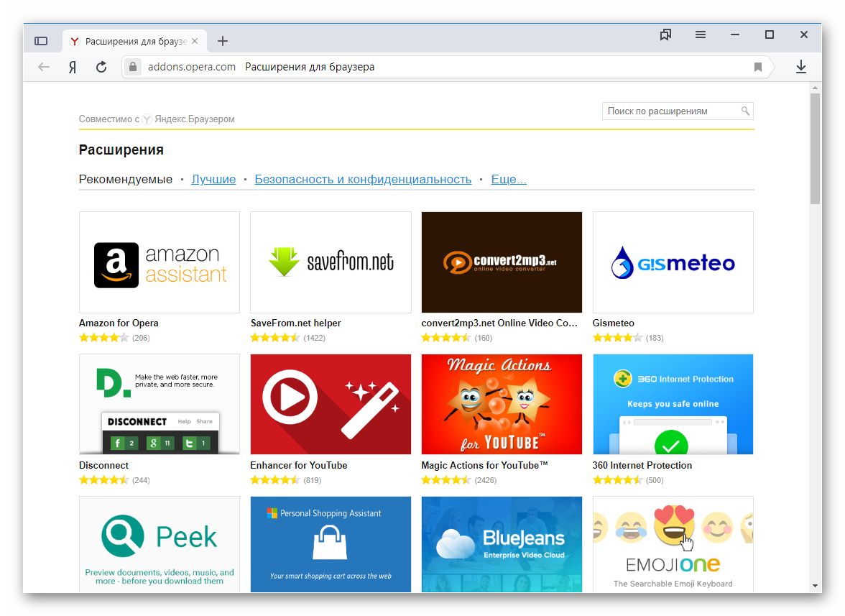Open Magic Actions for YouTube thumbnail
Screen dimensions: 845x616
(502, 404)
